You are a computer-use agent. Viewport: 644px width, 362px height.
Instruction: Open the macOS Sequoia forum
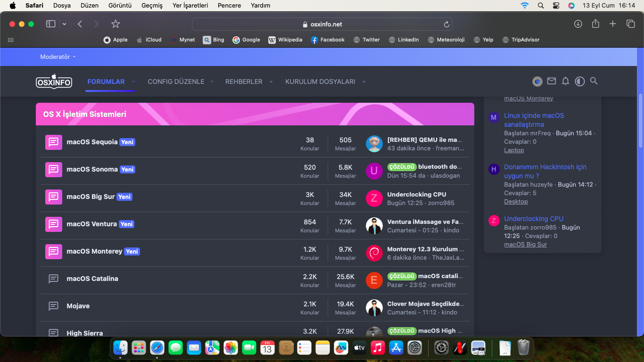[x=92, y=142]
